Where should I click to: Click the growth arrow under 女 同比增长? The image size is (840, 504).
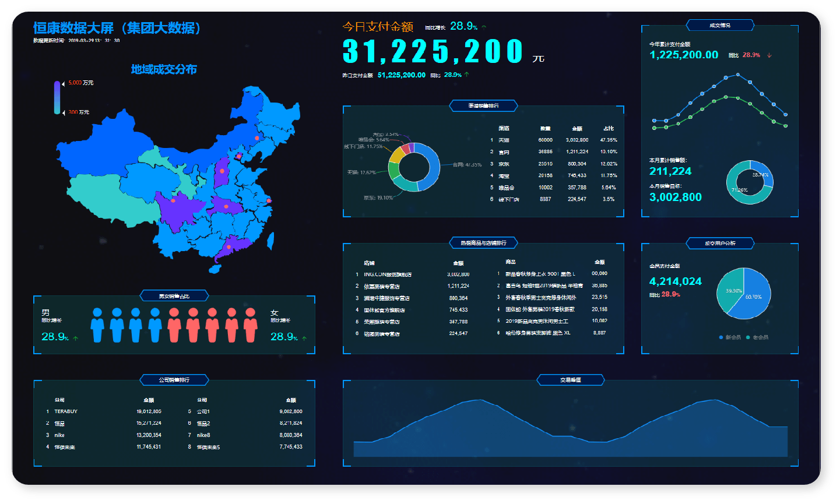304,338
